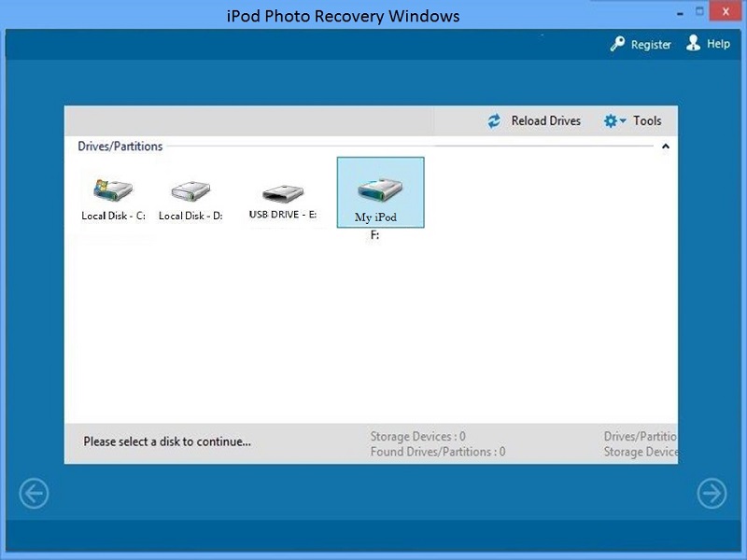Click the Help person icon

pos(693,43)
